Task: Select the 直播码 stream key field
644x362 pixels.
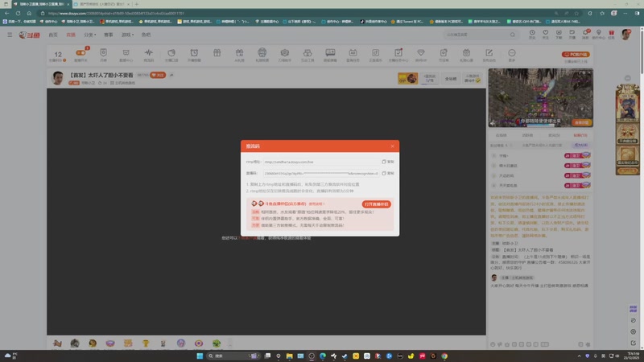Action: 321,173
